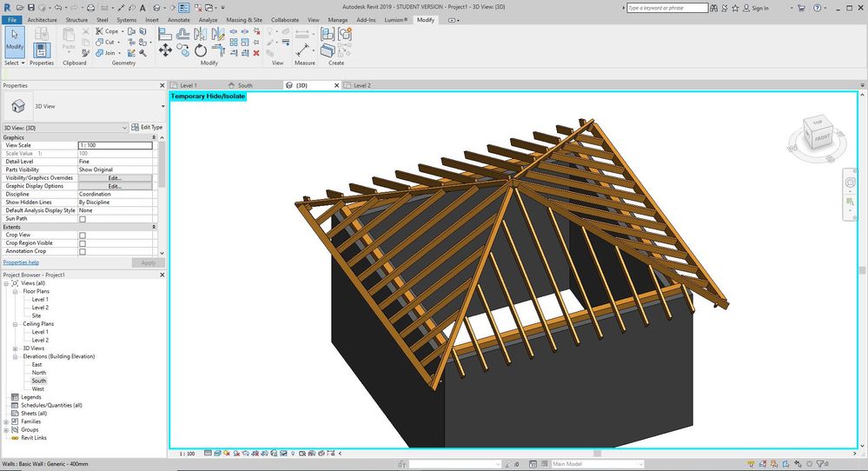Select the Modify tool in the ribbon
Viewport: 868px width, 471px height.
[15, 40]
